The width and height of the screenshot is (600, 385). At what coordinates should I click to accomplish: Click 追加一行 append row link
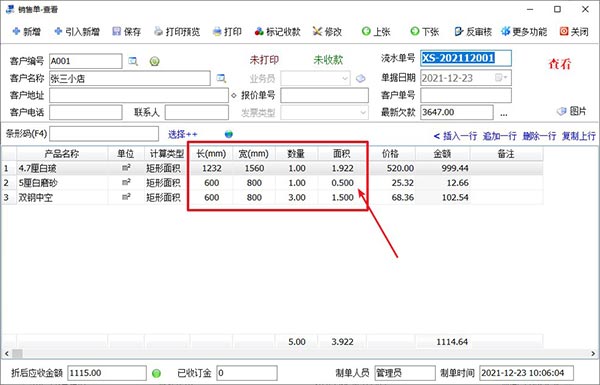pos(499,136)
